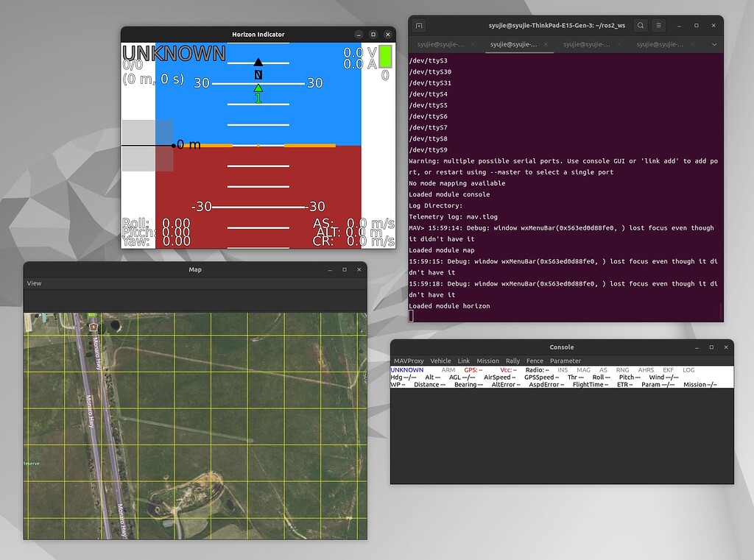
Task: Open the terminal hamburger menu
Action: tap(658, 26)
